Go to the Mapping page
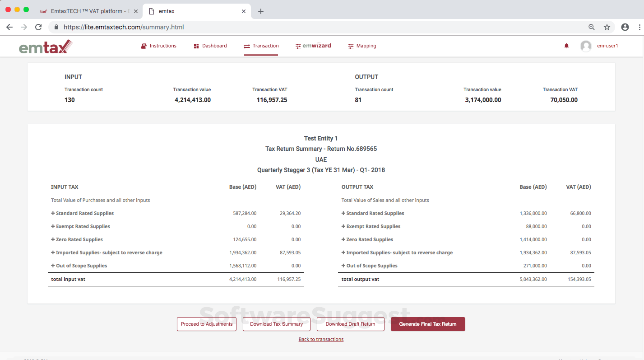The image size is (644, 360). tap(362, 46)
